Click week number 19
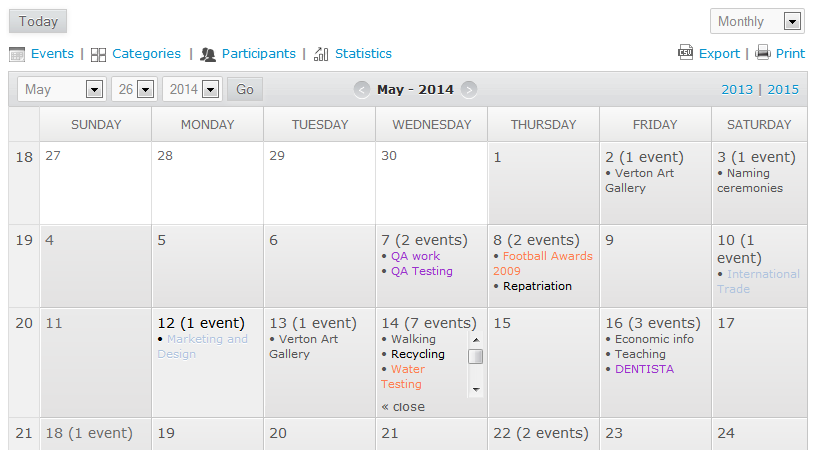Screen dimensions: 815x450 tap(24, 240)
